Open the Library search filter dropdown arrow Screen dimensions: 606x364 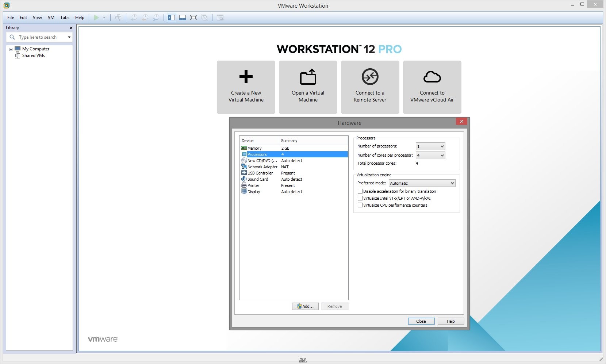(x=69, y=37)
